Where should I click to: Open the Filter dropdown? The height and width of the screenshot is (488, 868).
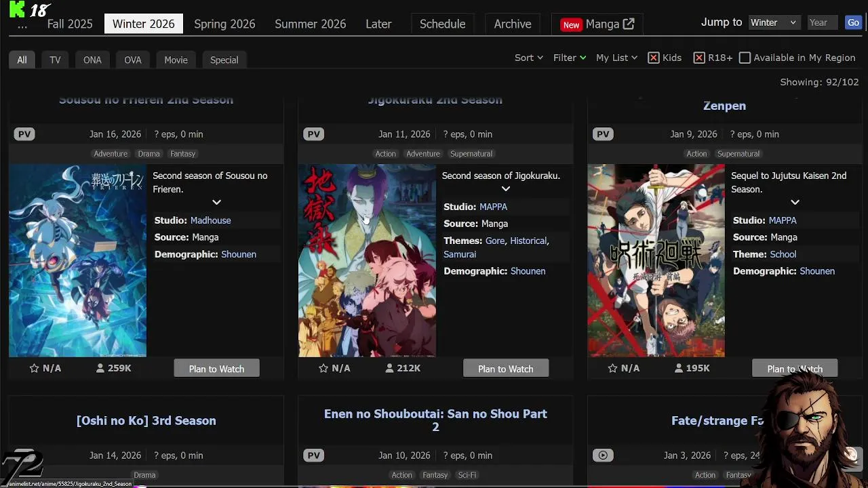pos(570,58)
